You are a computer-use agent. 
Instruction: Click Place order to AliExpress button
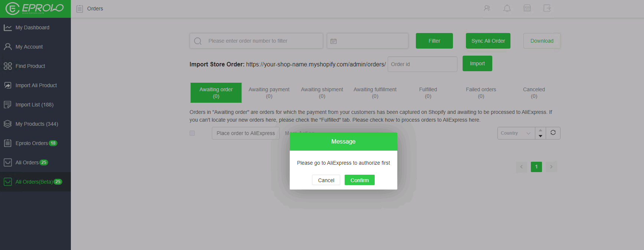coord(246,133)
